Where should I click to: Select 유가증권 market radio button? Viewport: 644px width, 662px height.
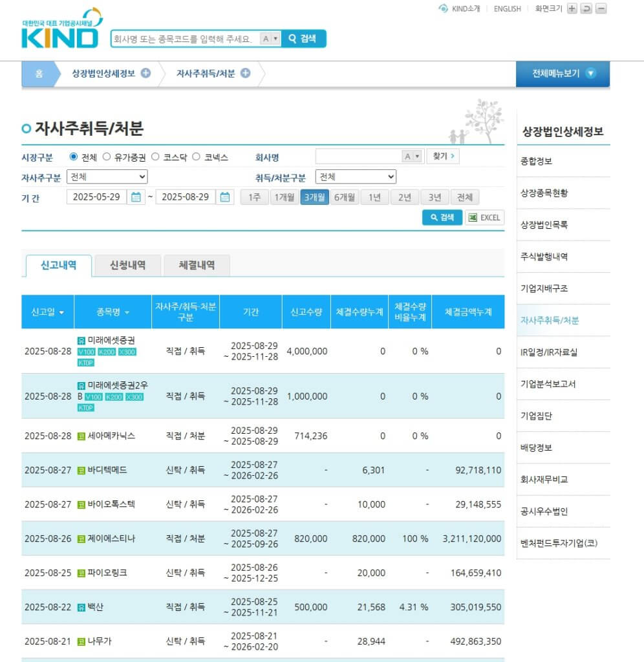107,156
